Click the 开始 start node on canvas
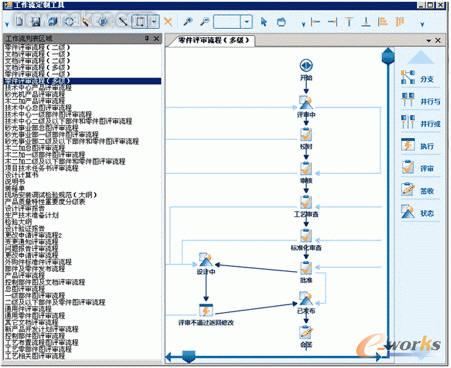This screenshot has height=368, width=451. coord(306,69)
